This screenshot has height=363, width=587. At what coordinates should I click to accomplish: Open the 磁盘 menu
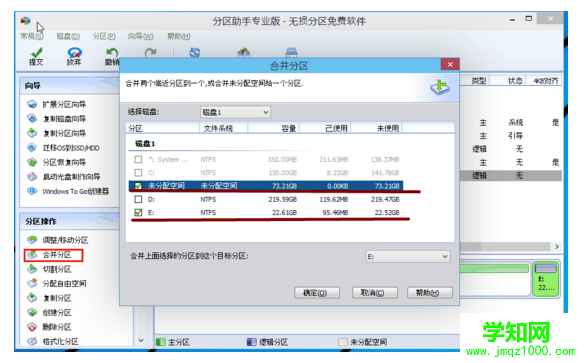68,36
